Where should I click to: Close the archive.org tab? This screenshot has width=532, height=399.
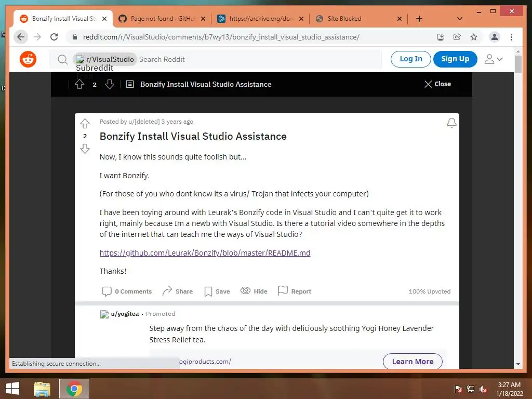click(301, 19)
